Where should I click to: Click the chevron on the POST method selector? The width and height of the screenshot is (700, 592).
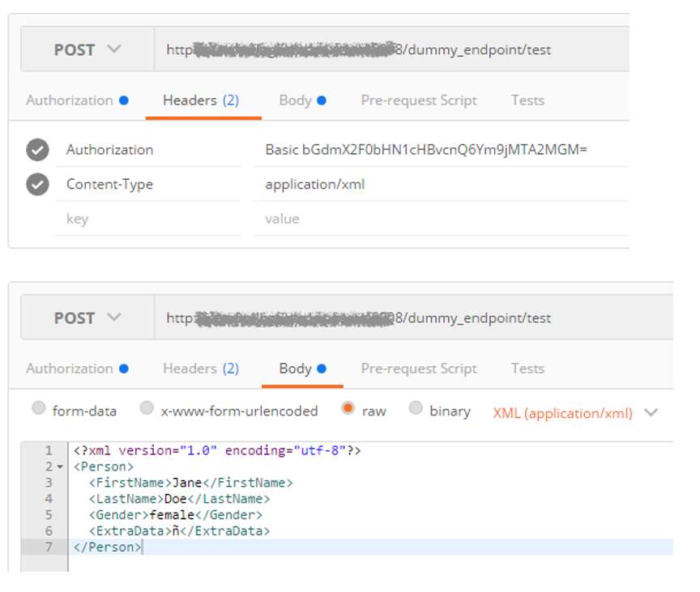tap(114, 49)
